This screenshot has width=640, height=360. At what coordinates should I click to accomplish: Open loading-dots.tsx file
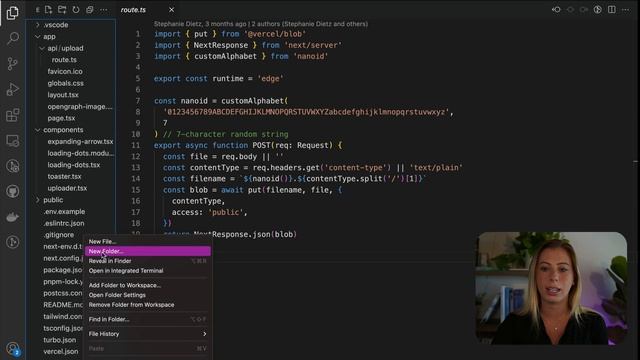73,165
